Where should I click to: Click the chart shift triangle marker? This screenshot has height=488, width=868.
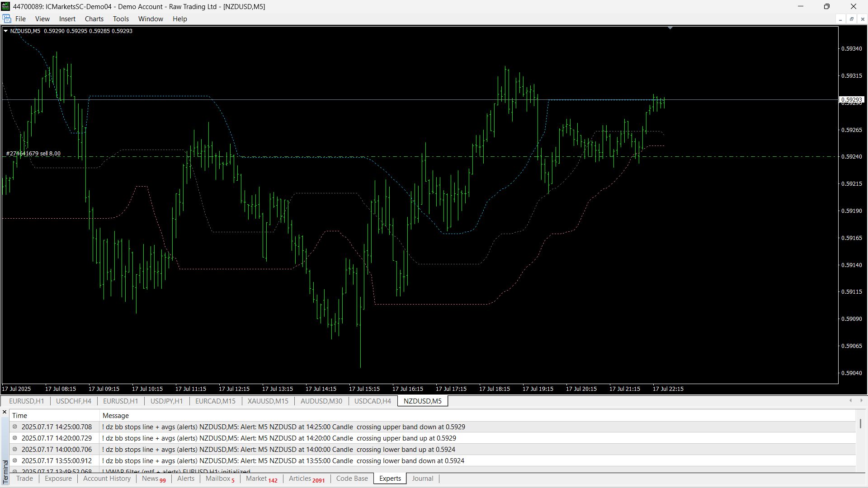tap(670, 28)
